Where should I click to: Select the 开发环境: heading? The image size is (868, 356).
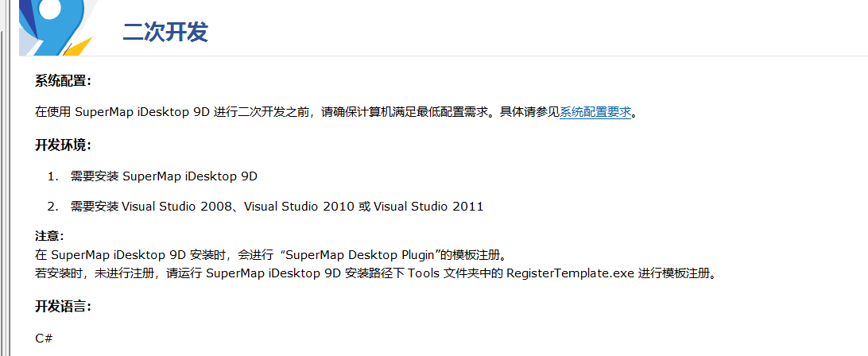[63, 145]
